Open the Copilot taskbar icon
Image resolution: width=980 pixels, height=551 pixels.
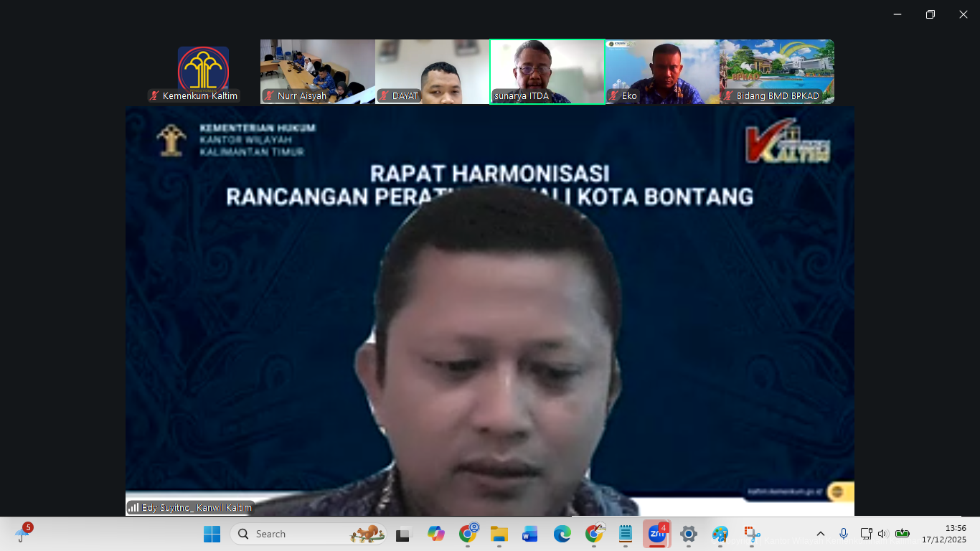tap(435, 534)
